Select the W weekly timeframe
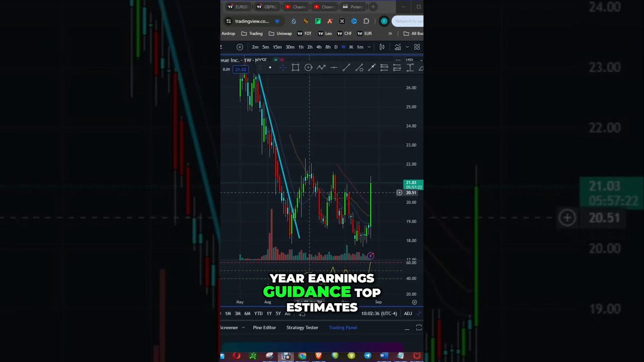644x362 pixels. tap(343, 47)
